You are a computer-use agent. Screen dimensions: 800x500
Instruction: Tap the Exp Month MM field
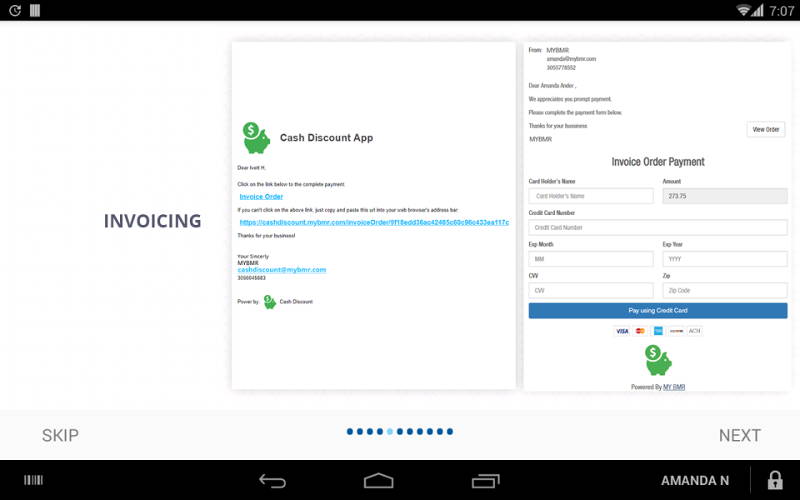(591, 259)
